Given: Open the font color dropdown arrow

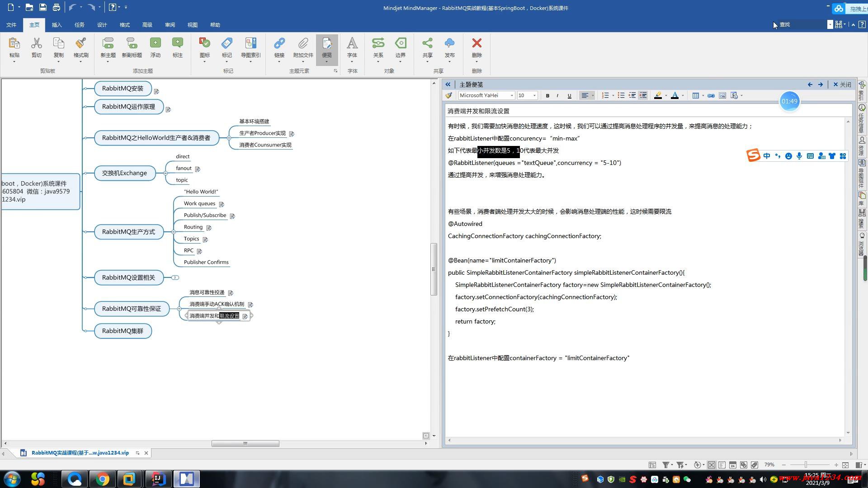Looking at the screenshot, I should click(683, 95).
